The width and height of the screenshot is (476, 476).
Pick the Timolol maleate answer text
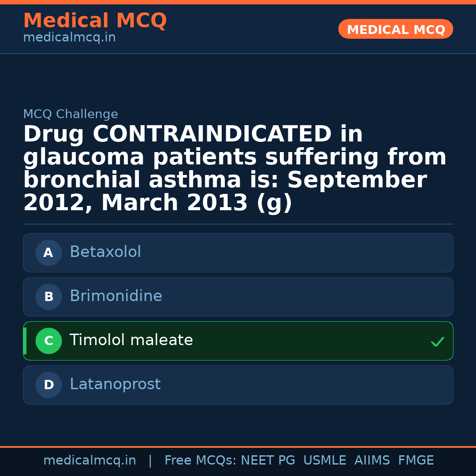tap(131, 340)
